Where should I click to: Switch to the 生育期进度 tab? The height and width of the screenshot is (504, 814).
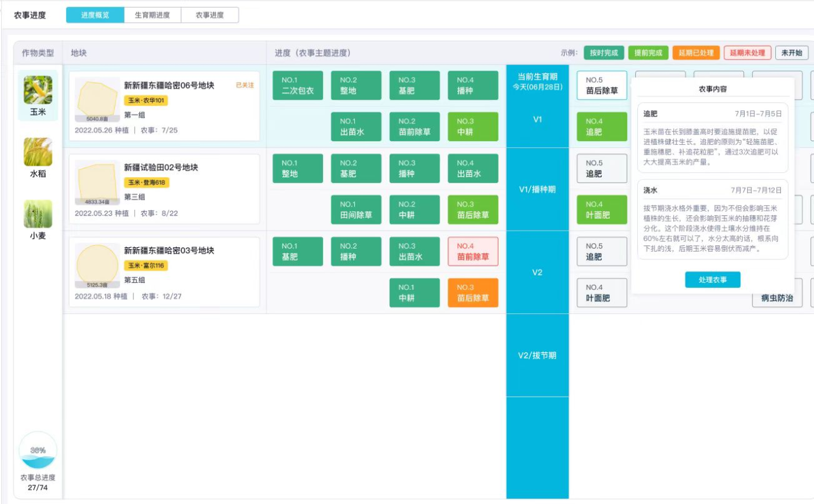pos(152,15)
